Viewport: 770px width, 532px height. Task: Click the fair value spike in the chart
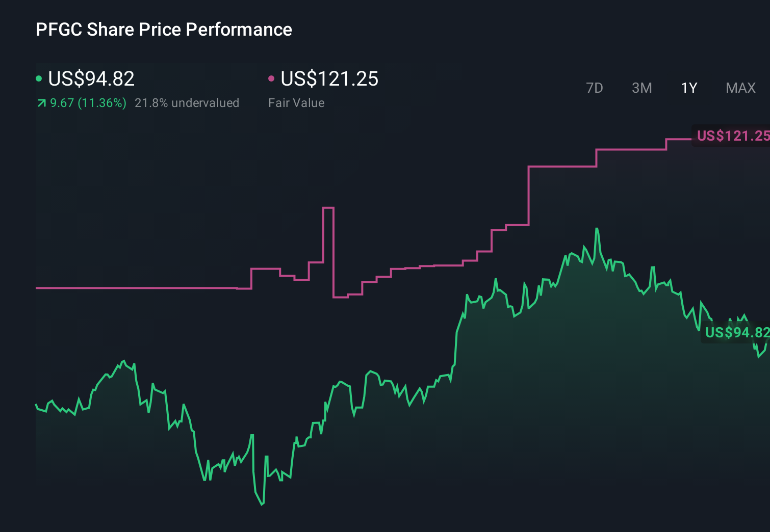(328, 206)
